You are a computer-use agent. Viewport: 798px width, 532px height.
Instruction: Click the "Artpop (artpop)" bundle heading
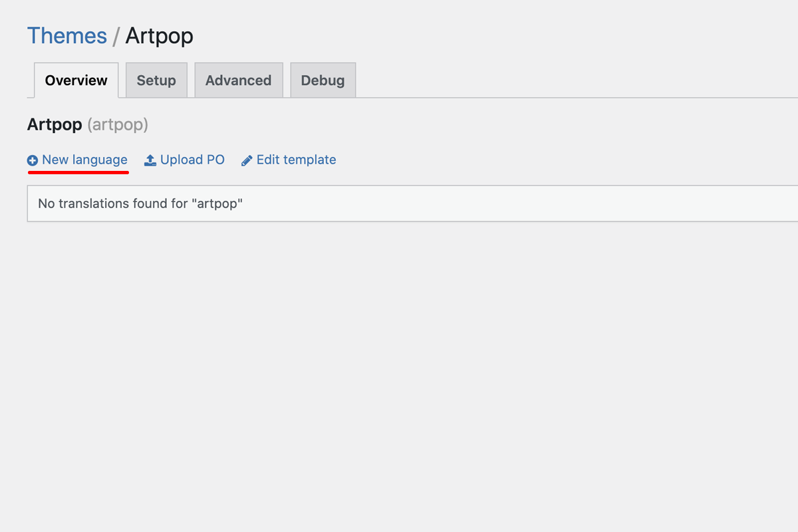point(88,124)
